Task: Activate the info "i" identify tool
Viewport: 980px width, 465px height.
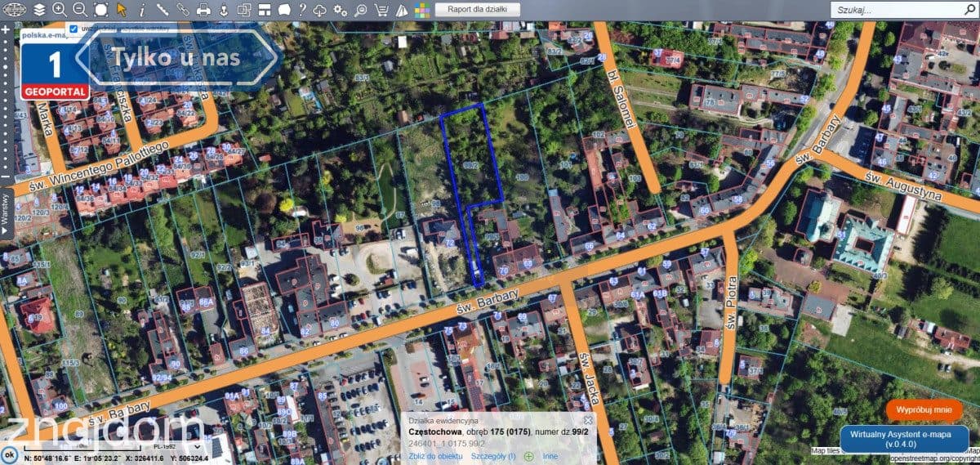Action: tap(142, 10)
